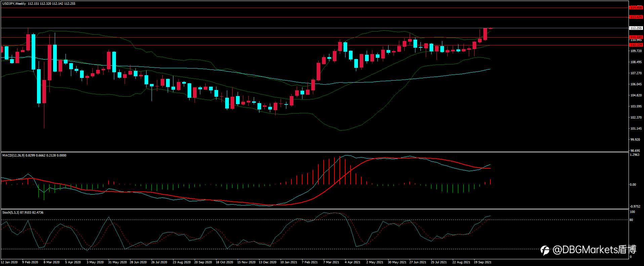This screenshot has width=644, height=266.
Task: Click the 106.045 price axis label
Action: pyautogui.click(x=636, y=84)
